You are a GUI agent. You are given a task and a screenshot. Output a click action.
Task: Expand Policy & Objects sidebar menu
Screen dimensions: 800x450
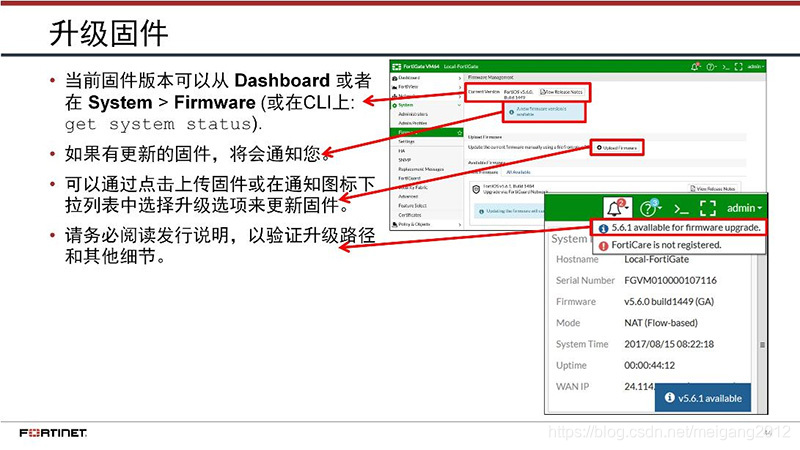tap(427, 224)
